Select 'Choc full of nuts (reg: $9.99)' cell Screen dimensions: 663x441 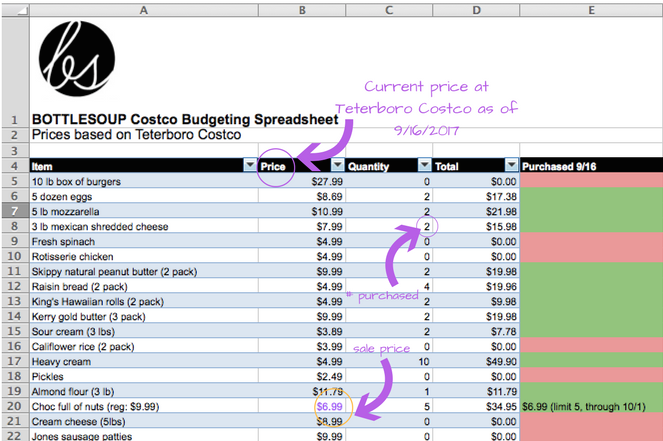tap(144, 406)
